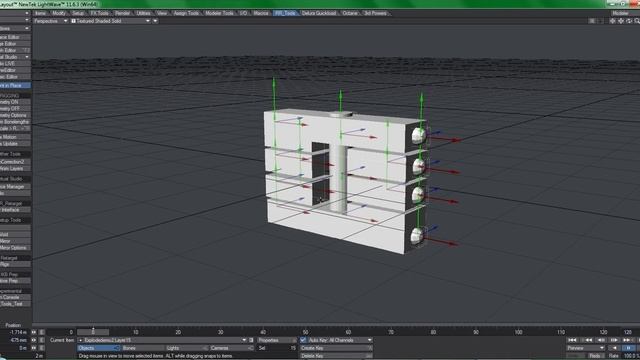
Task: Click the X channel arrows icon
Action: (34, 332)
